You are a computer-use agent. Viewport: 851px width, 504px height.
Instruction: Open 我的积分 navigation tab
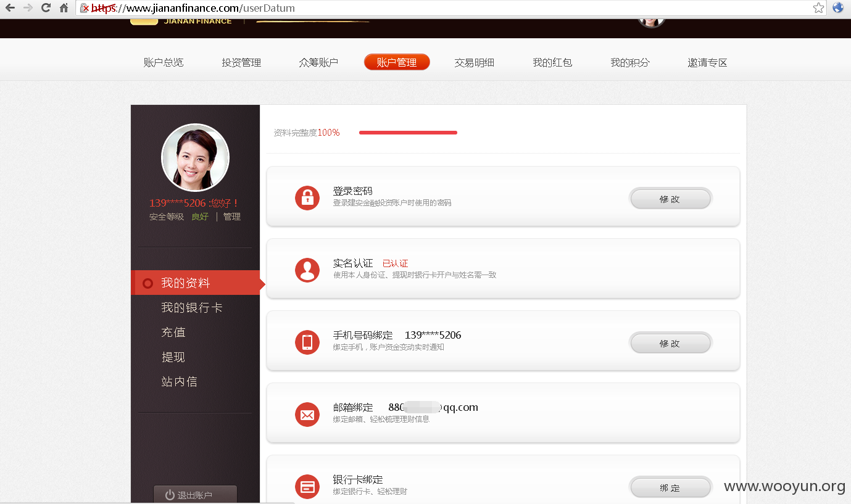point(630,62)
